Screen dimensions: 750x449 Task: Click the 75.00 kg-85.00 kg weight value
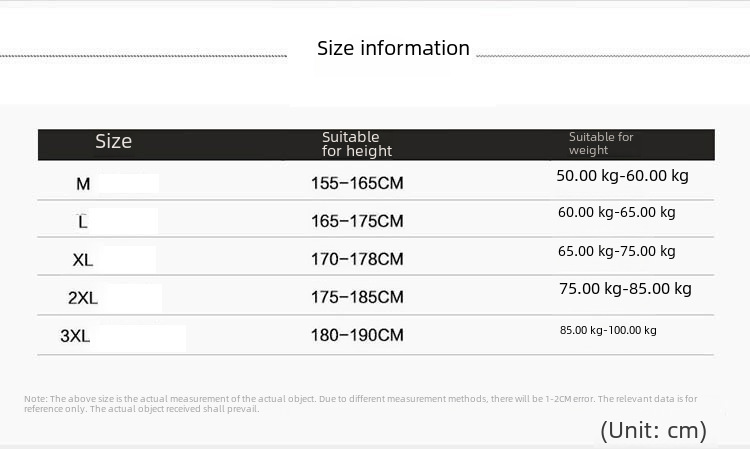[x=625, y=289]
